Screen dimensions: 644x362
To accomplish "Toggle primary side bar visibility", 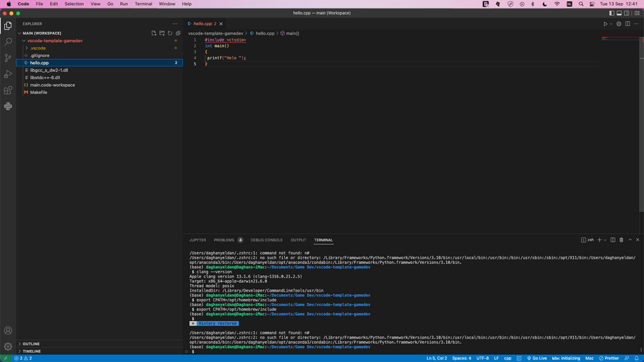I will 611,13.
